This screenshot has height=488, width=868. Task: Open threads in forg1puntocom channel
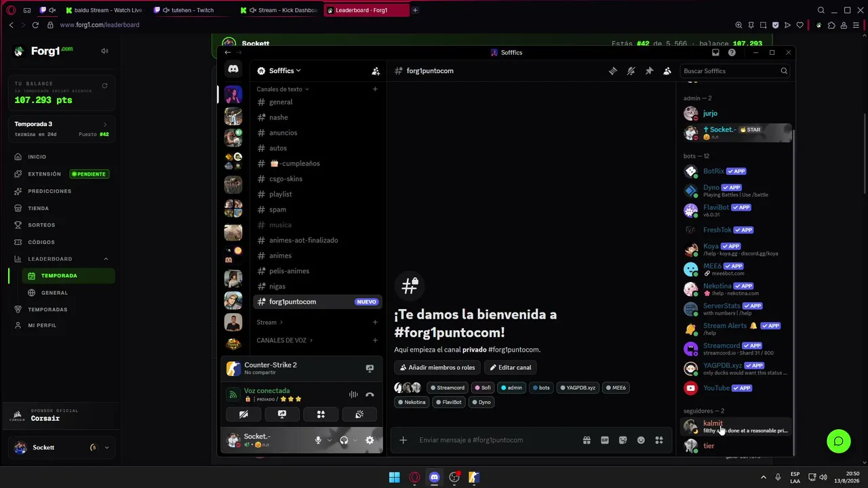[x=612, y=70]
